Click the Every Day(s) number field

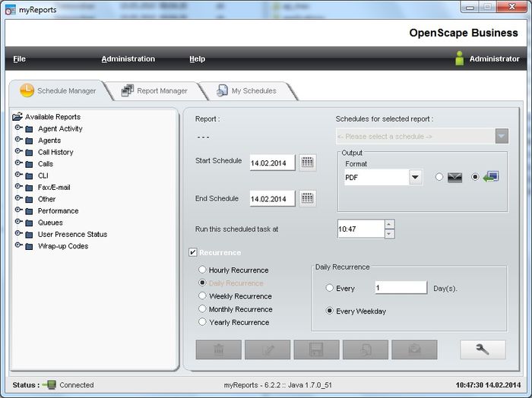pos(401,288)
